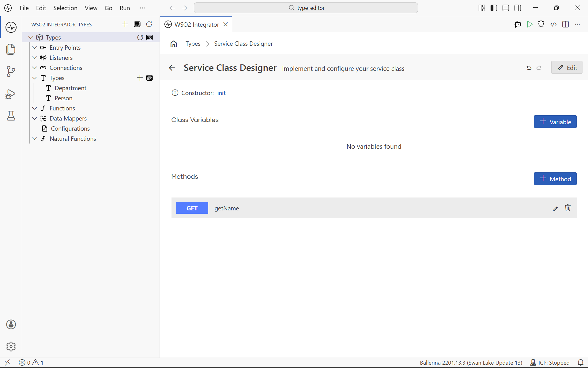Toggle the secondary side bar
588x368 pixels.
[518, 8]
